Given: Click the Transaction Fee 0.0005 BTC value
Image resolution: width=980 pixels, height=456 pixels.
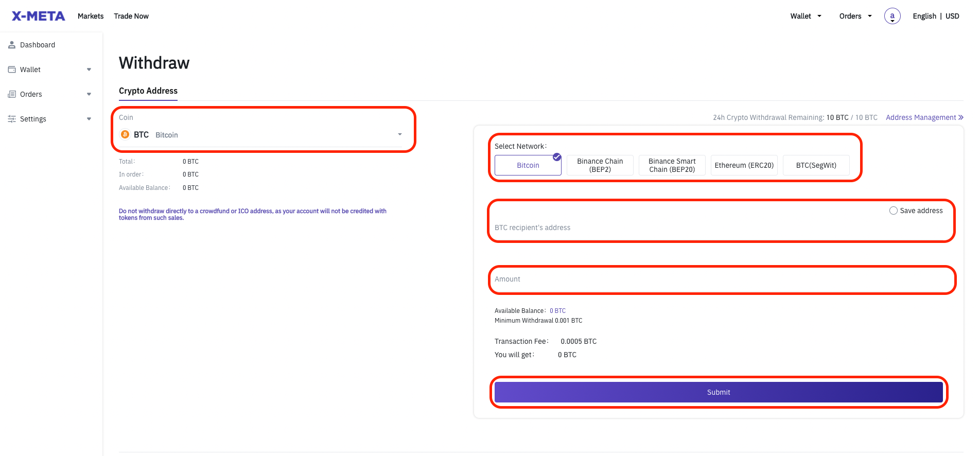Looking at the screenshot, I should click(x=579, y=341).
